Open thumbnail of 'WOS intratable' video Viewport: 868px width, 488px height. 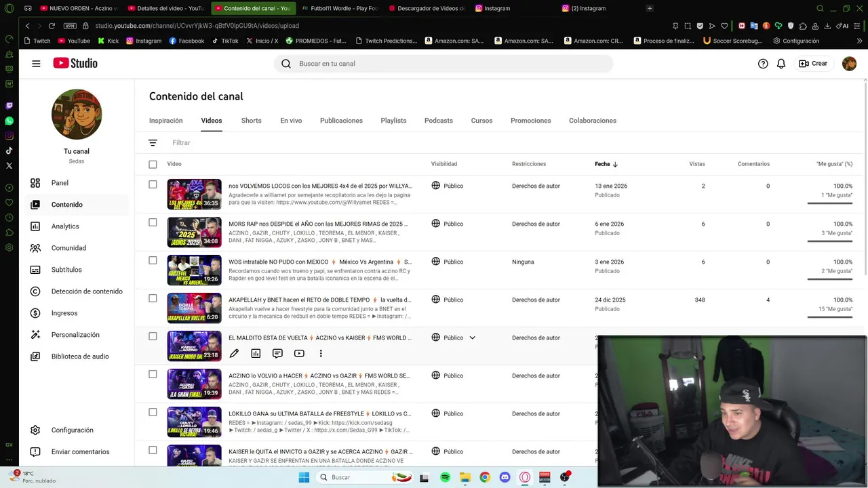coord(194,270)
